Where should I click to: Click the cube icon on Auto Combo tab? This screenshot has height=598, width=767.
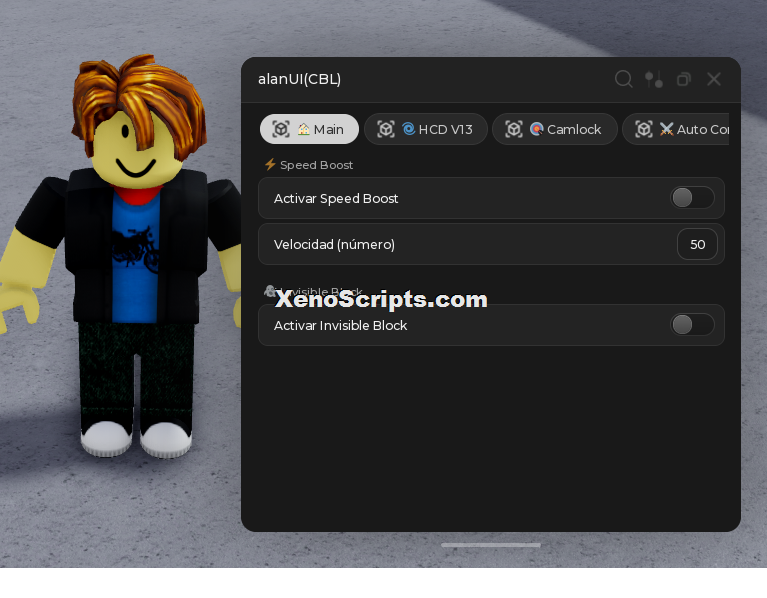point(644,129)
